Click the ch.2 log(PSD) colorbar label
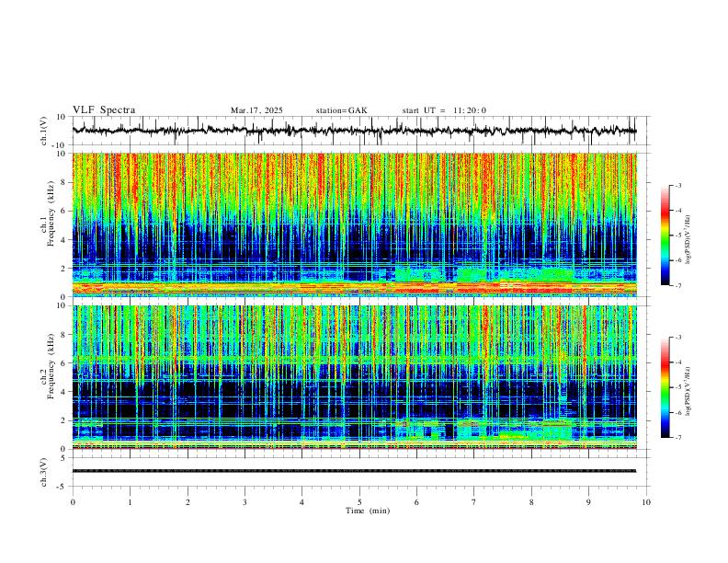Image resolution: width=728 pixels, height=563 pixels. 688,392
